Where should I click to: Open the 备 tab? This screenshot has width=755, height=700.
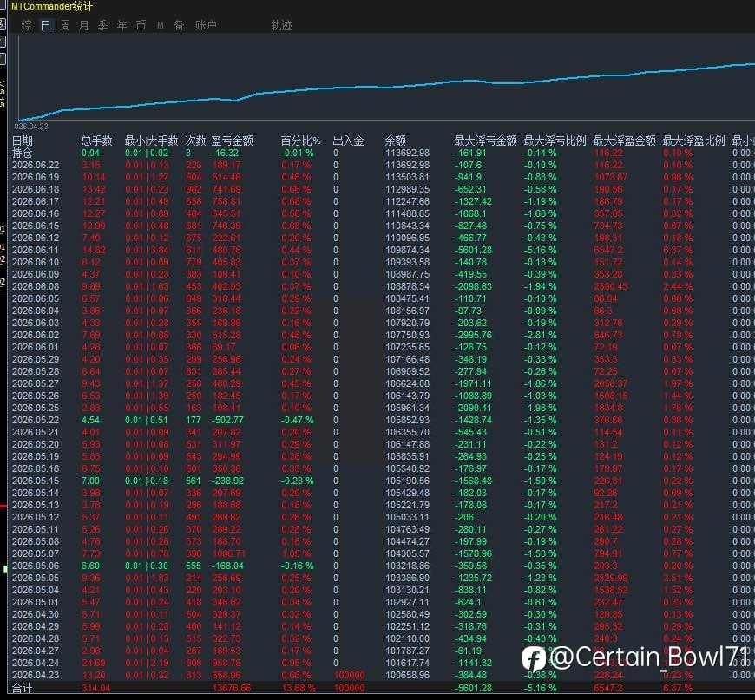coord(179,25)
